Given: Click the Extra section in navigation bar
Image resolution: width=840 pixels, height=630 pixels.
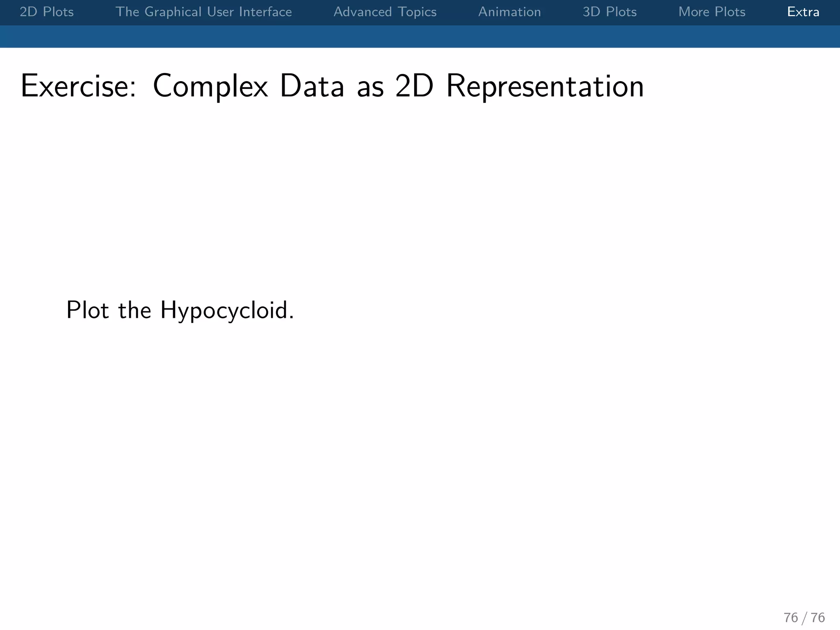Looking at the screenshot, I should (x=803, y=12).
